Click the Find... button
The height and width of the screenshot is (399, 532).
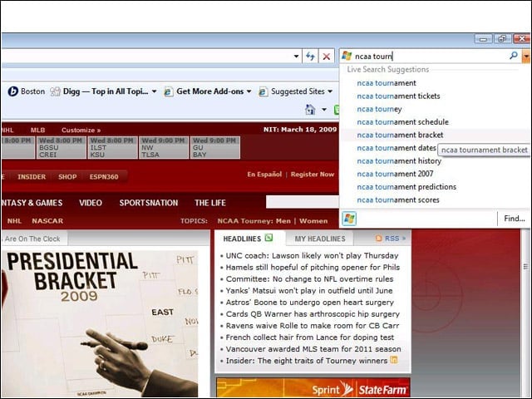pos(514,219)
